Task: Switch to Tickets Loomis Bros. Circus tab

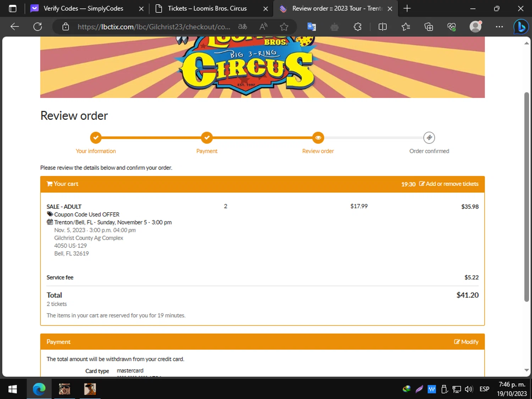Action: coord(207,9)
